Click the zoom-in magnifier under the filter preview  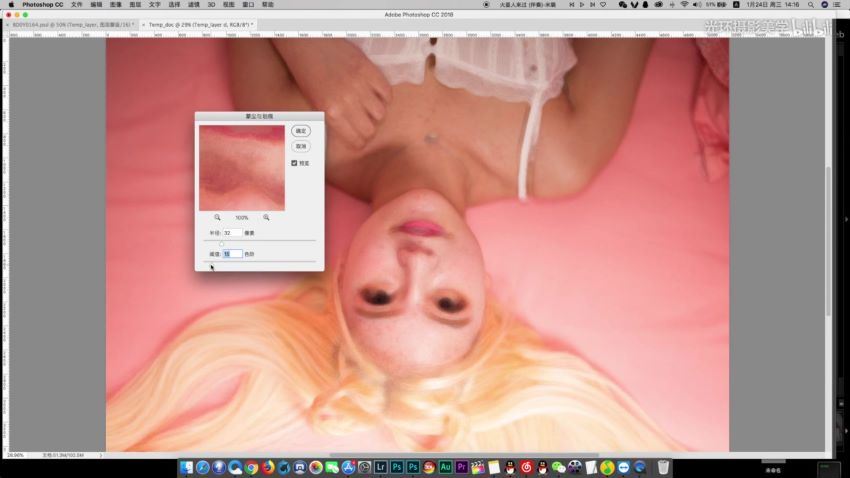[x=266, y=217]
